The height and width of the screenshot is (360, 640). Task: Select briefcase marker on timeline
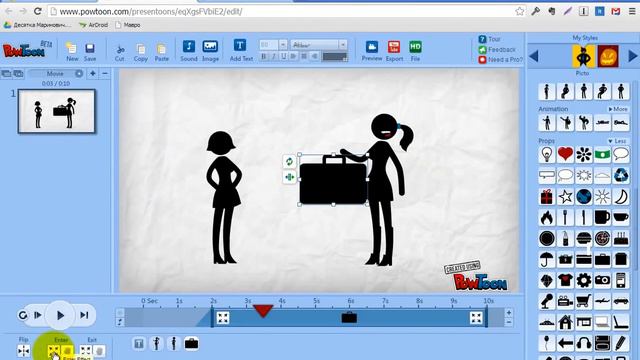[x=349, y=317]
